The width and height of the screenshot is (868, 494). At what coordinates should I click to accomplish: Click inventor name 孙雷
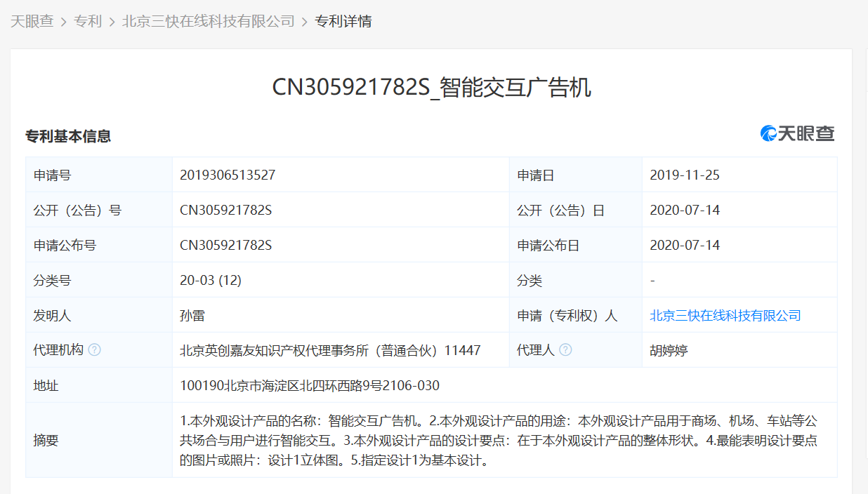[194, 315]
